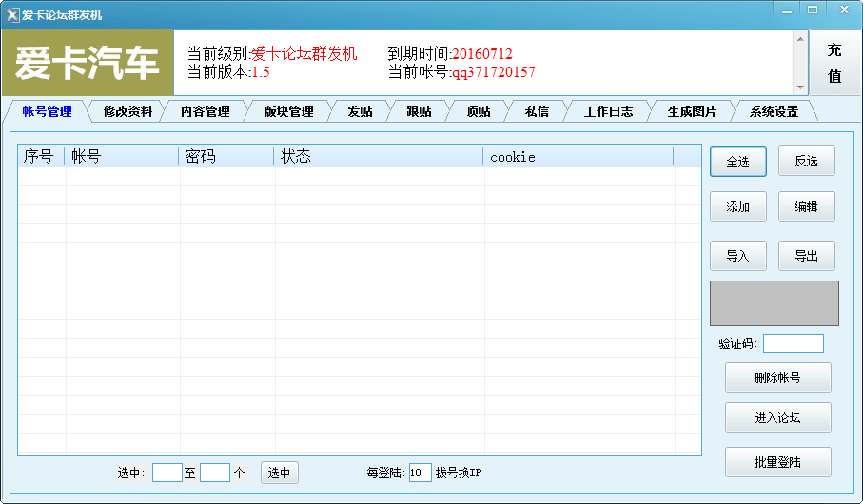Open the 生成图片 tab
Viewport: 863px width, 504px height.
point(692,111)
